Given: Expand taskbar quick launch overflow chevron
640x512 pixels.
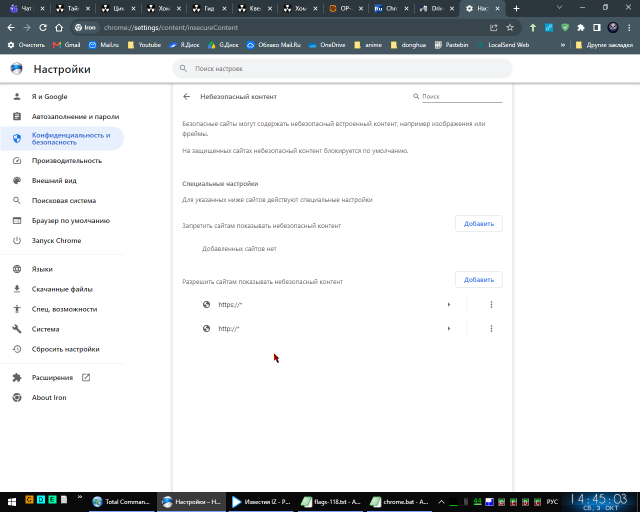Looking at the screenshot, I should [80, 497].
